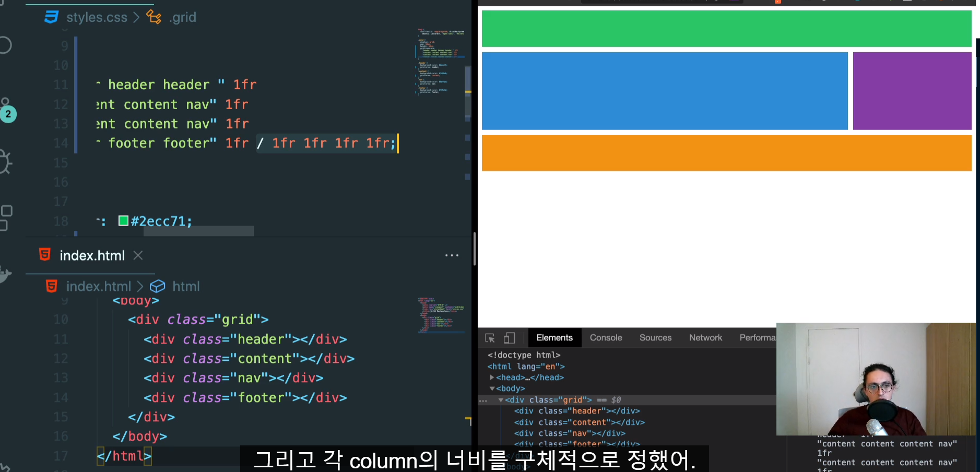Click the #2ecc71 green color swatch

tap(124, 220)
